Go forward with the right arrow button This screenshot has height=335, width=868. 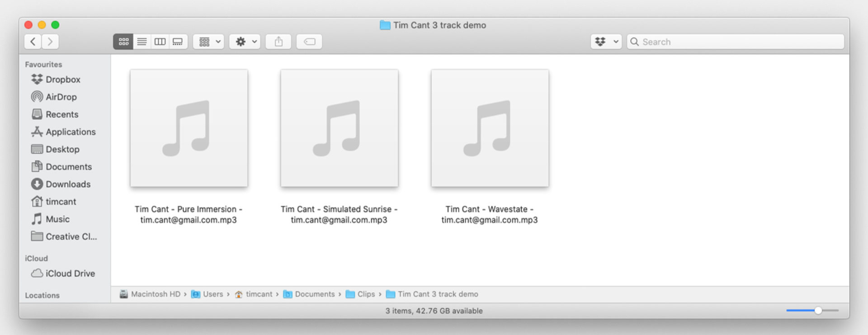pos(50,42)
